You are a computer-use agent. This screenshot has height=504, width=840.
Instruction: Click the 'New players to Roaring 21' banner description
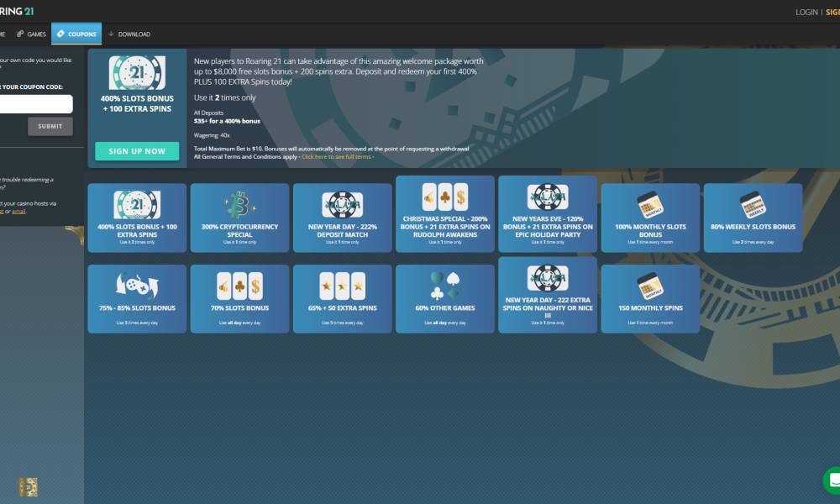(x=339, y=71)
